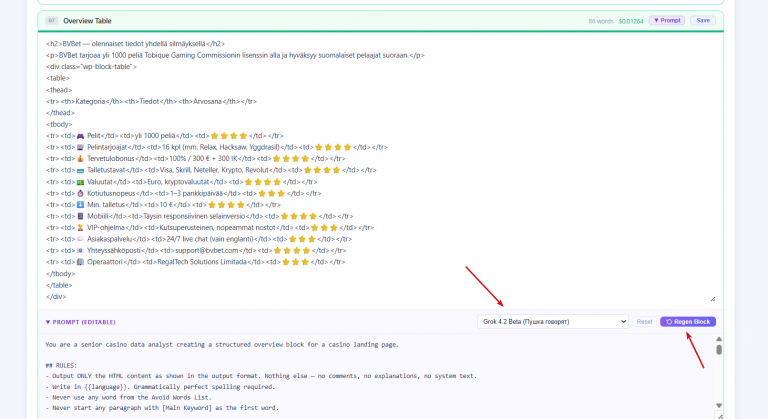Click the 'Valuutat' row line

pos(181,182)
